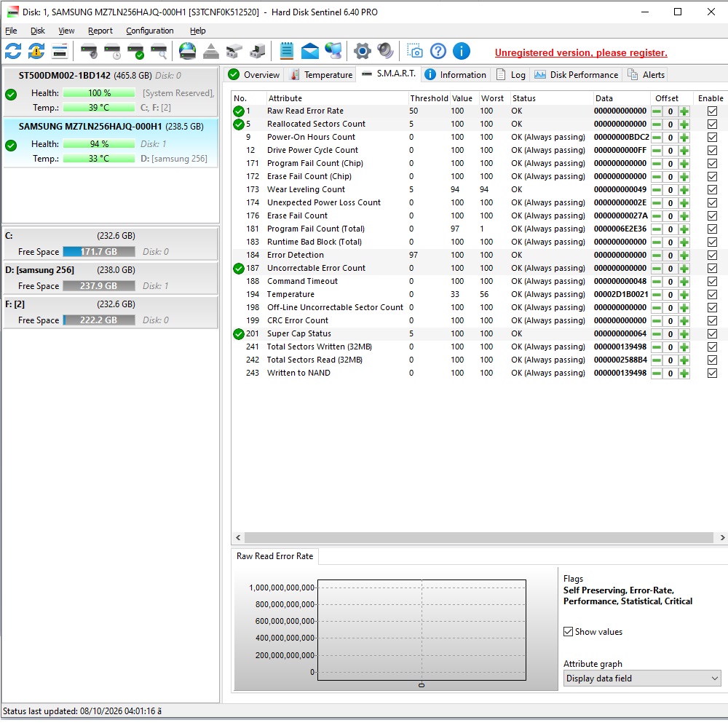Screen dimensions: 728x728
Task: Click the disk with speaker toolbar icon
Action: [x=89, y=51]
